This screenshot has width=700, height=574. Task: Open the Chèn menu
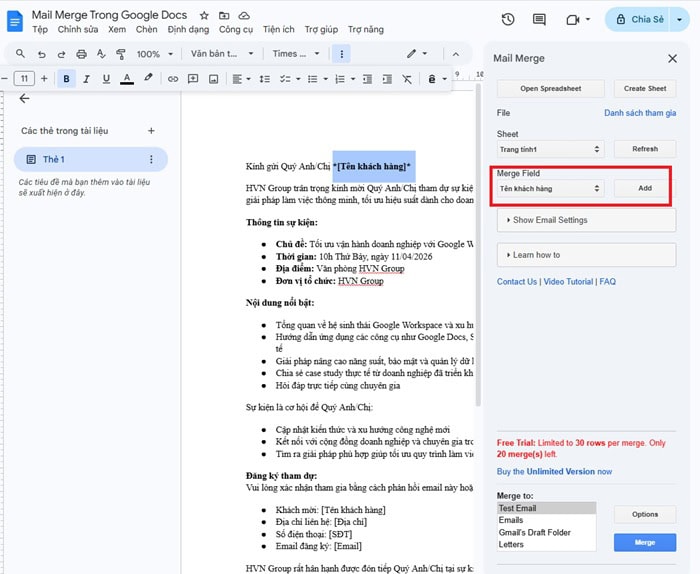(x=146, y=29)
